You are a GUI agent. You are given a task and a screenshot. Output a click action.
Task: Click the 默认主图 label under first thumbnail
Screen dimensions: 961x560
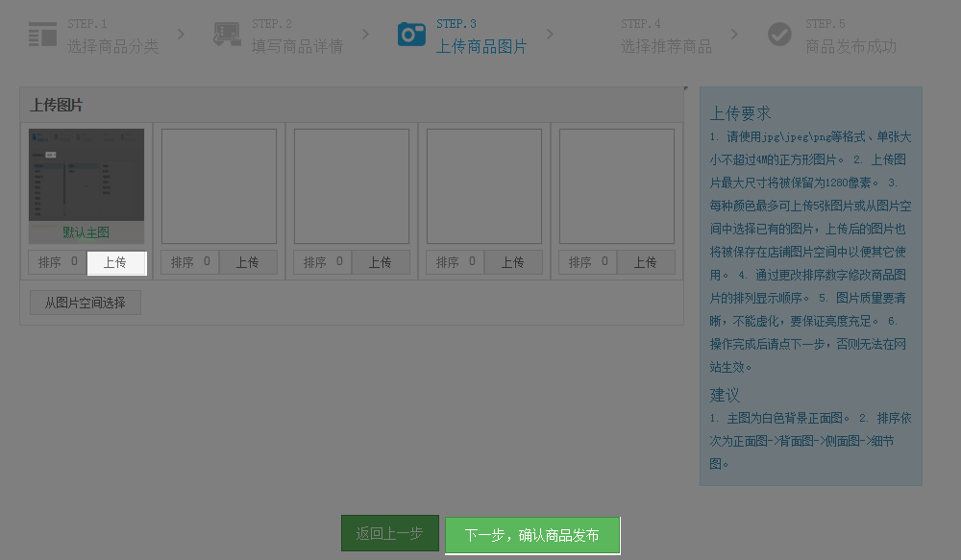click(86, 232)
